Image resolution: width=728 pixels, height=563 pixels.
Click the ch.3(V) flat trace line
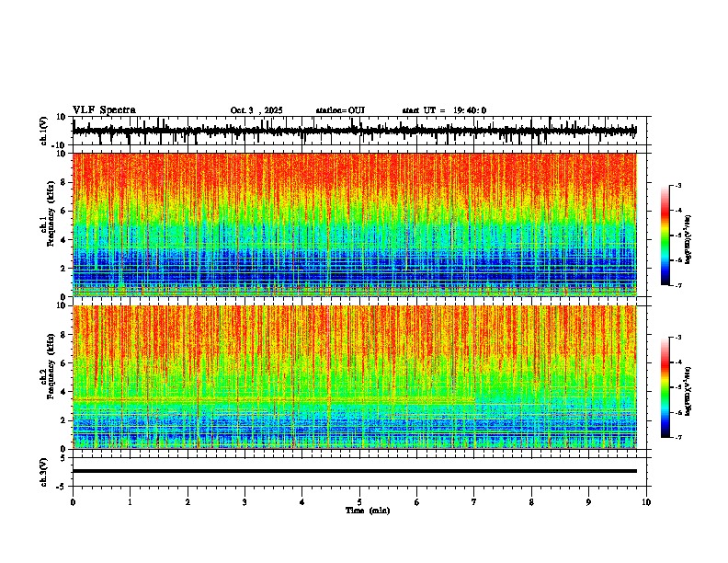[355, 471]
